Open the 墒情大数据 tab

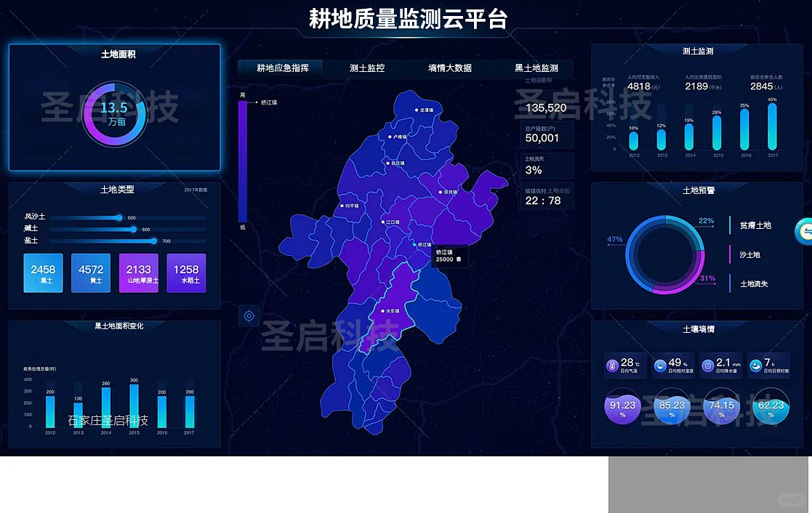(x=451, y=68)
